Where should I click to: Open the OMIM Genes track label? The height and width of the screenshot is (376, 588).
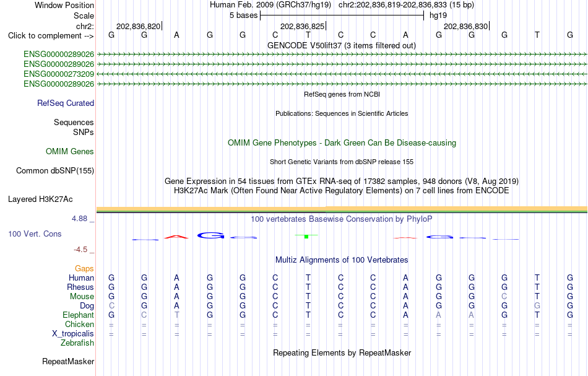click(x=70, y=151)
